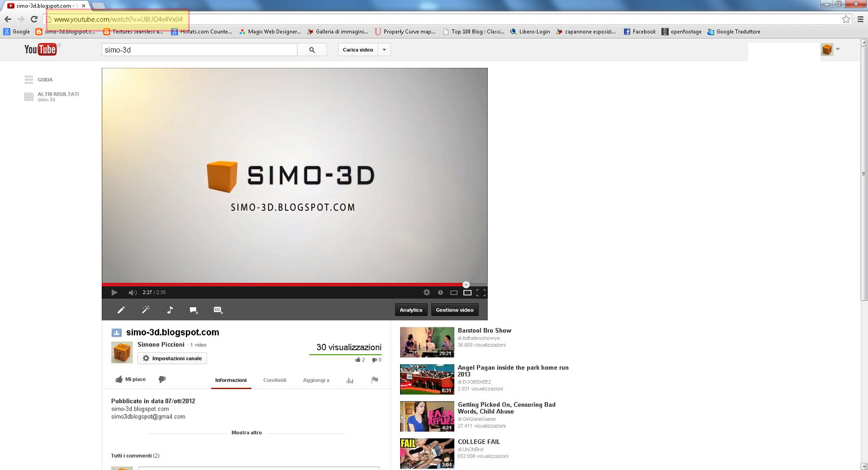Image resolution: width=868 pixels, height=470 pixels.
Task: Open the player settings gear icon
Action: [x=427, y=292]
